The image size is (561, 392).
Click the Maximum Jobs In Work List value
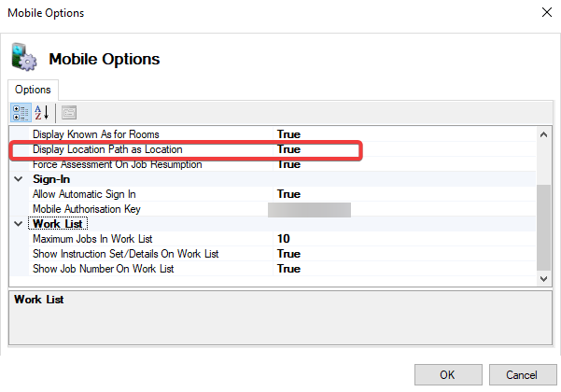[283, 239]
